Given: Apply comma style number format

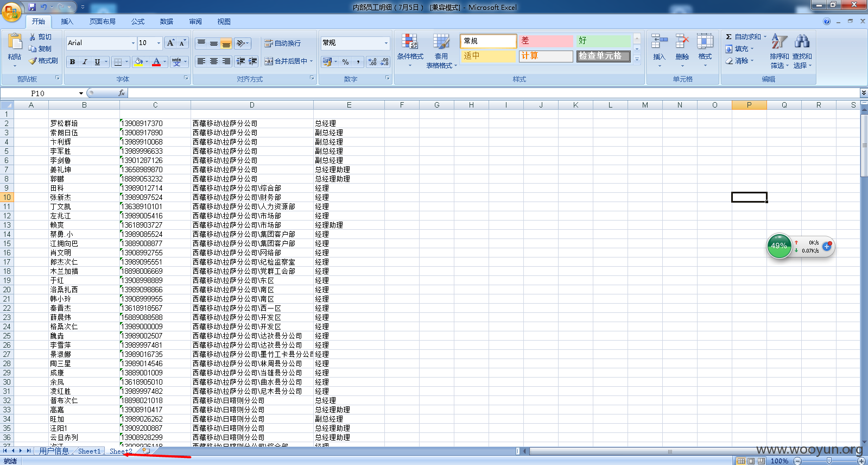Looking at the screenshot, I should click(358, 62).
